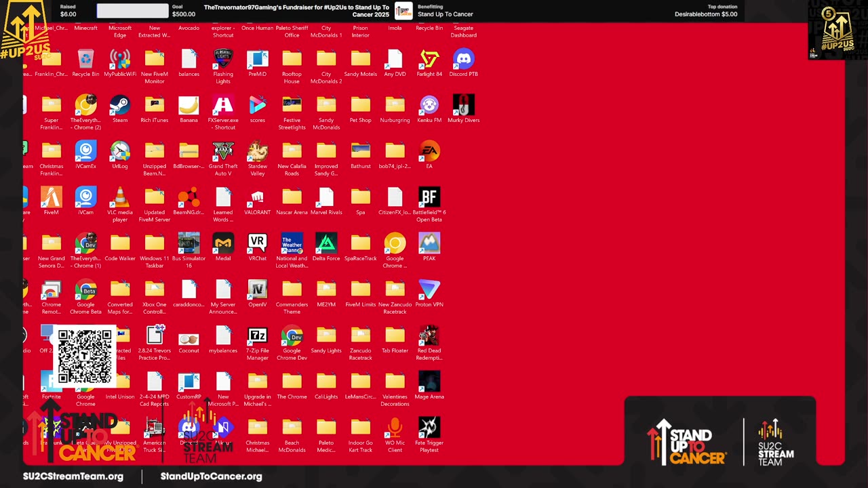Click the fundraiser progress bar at top
Screen dimensions: 868x488
pyautogui.click(x=132, y=11)
